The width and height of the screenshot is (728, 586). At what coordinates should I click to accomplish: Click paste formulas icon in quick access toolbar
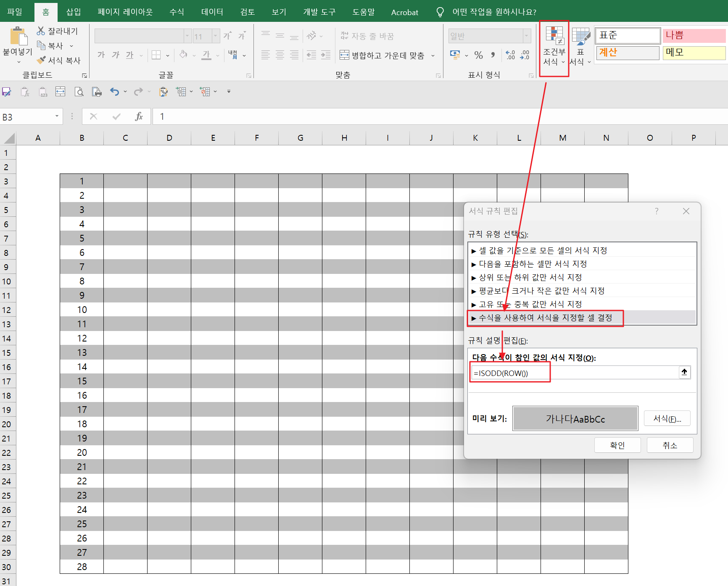tap(25, 92)
